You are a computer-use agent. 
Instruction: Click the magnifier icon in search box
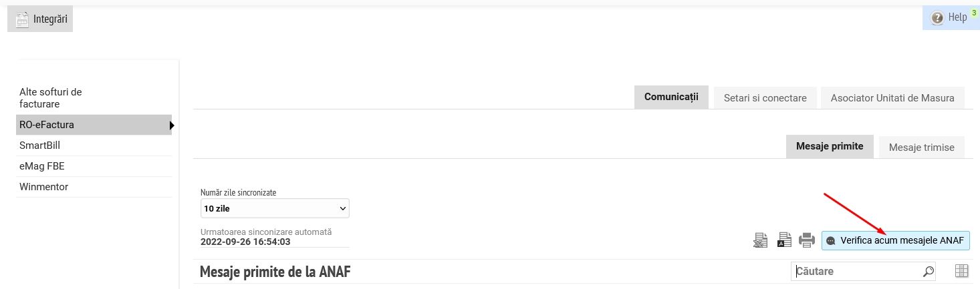928,272
